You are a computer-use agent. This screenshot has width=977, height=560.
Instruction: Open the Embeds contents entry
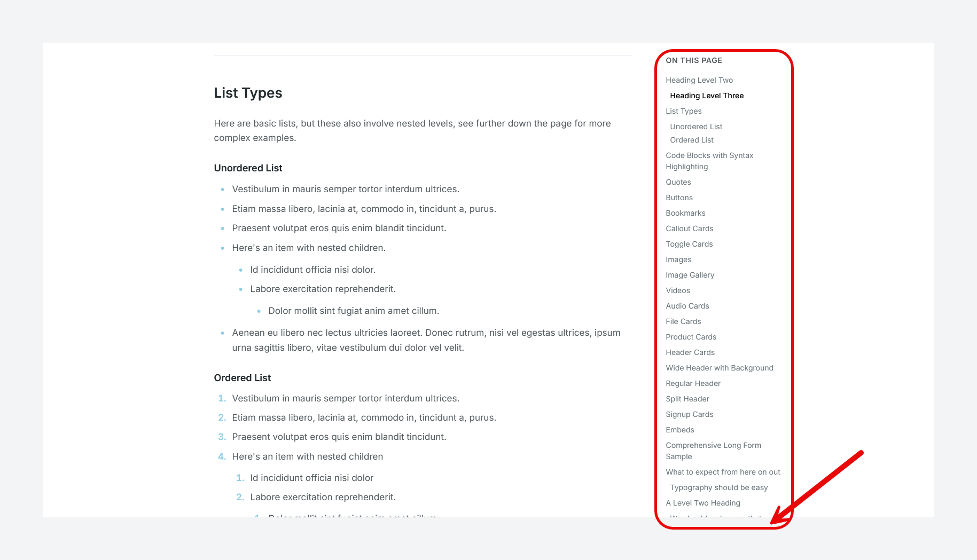680,430
